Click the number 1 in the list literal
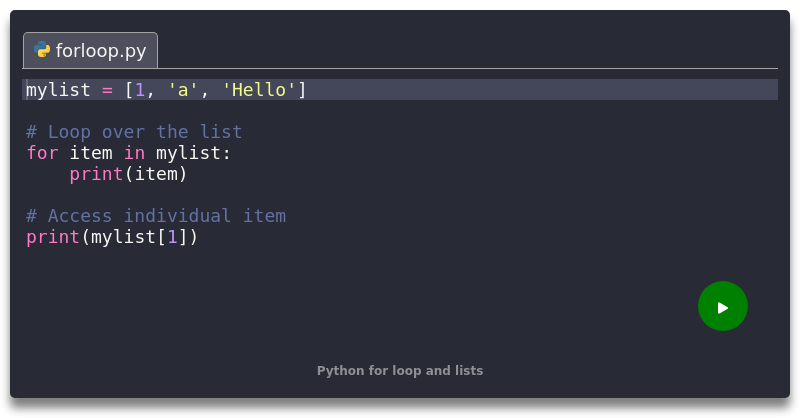Screen dimensions: 800x418 click(x=140, y=90)
